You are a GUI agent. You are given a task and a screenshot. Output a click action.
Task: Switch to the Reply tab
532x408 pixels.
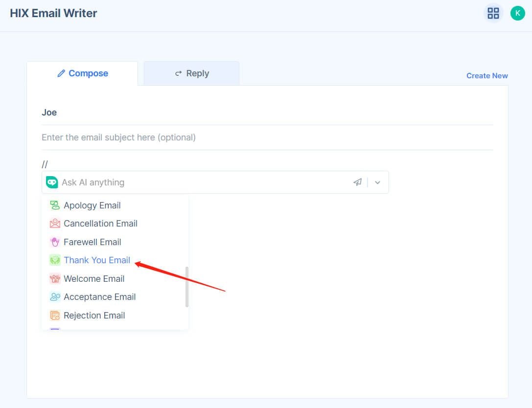192,73
